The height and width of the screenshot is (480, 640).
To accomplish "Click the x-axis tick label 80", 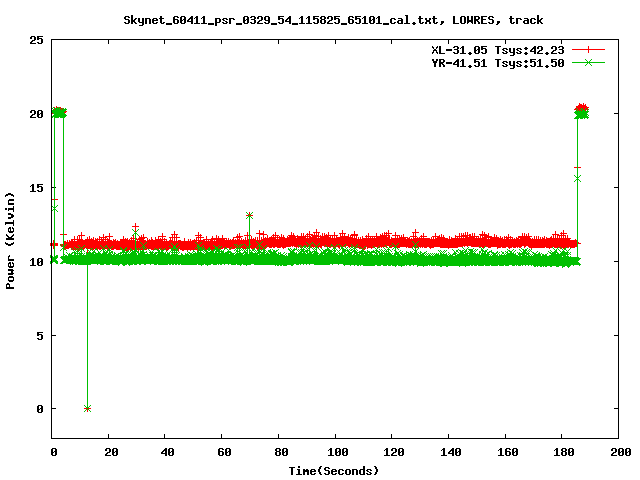I will click(281, 452).
